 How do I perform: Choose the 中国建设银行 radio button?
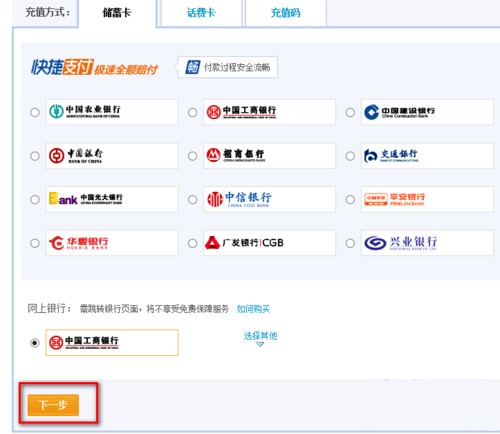tap(350, 112)
